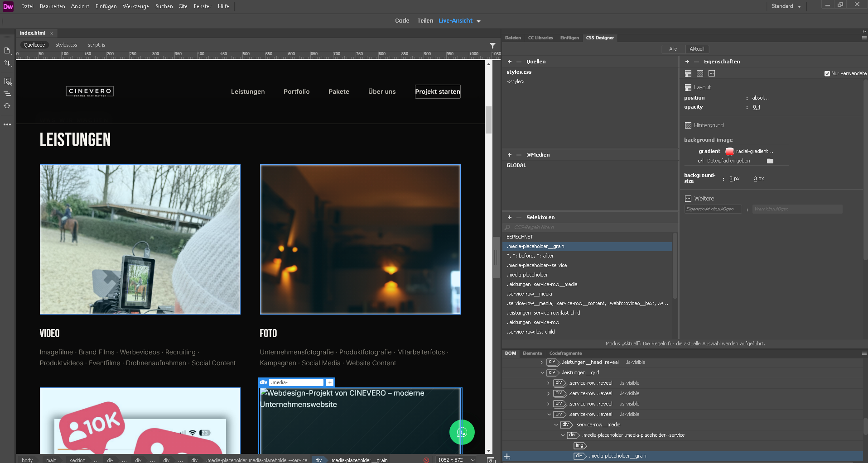Open styles.css related file
This screenshot has width=868, height=463.
[67, 45]
